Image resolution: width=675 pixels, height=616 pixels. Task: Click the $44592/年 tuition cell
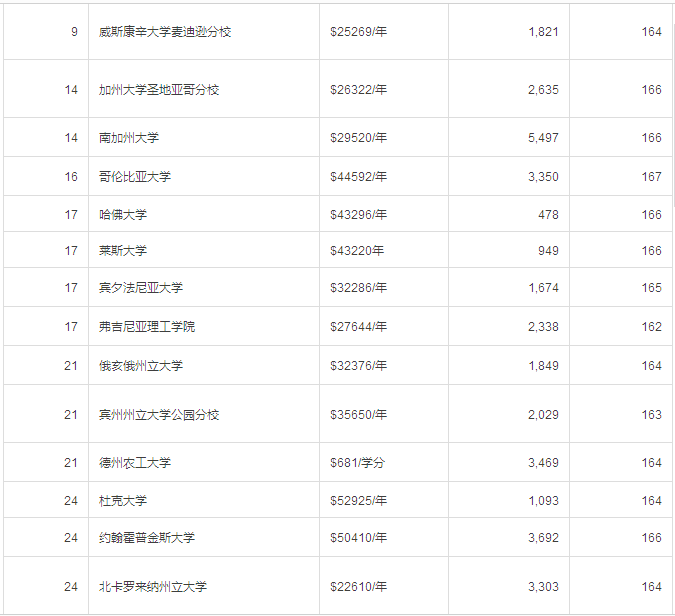pyautogui.click(x=358, y=177)
